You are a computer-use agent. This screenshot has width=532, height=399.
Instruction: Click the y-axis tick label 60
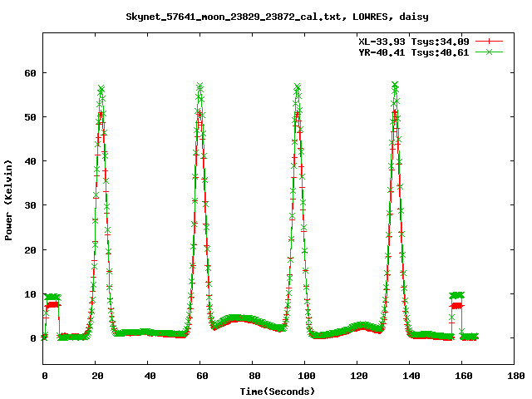click(x=30, y=73)
